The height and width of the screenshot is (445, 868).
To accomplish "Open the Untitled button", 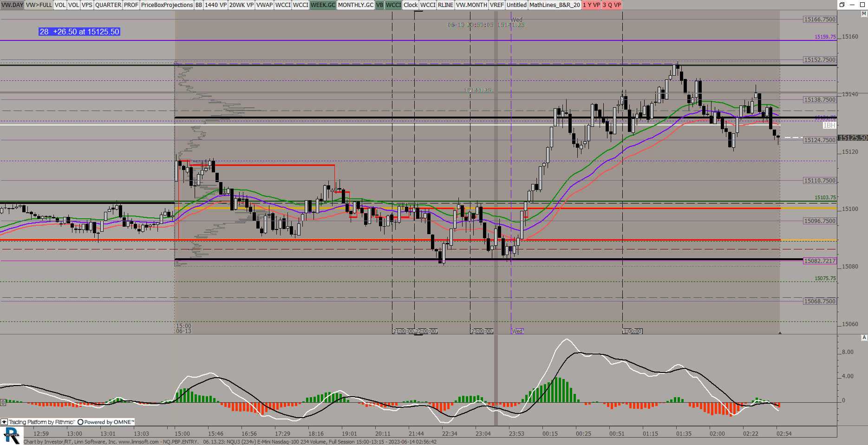I will (x=516, y=5).
